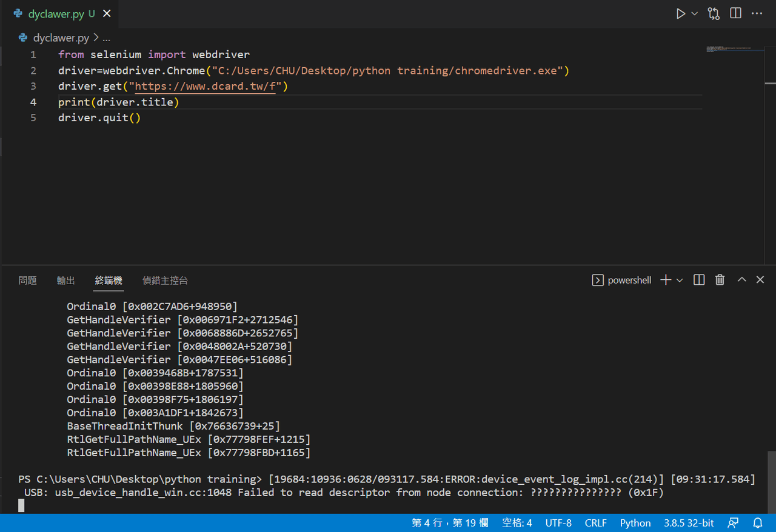Open the terminal profile dropdown
This screenshot has width=776, height=532.
[x=680, y=280]
